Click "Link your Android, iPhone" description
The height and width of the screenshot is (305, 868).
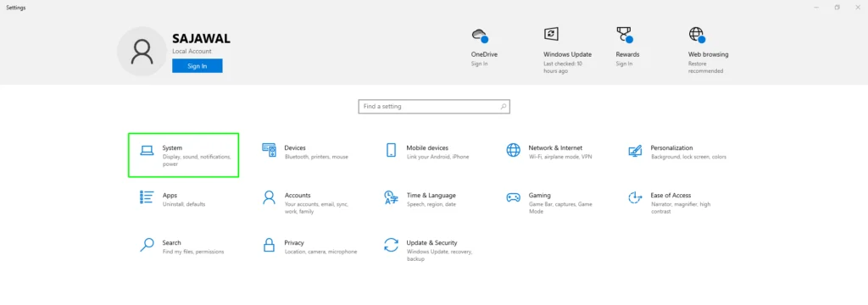click(437, 157)
